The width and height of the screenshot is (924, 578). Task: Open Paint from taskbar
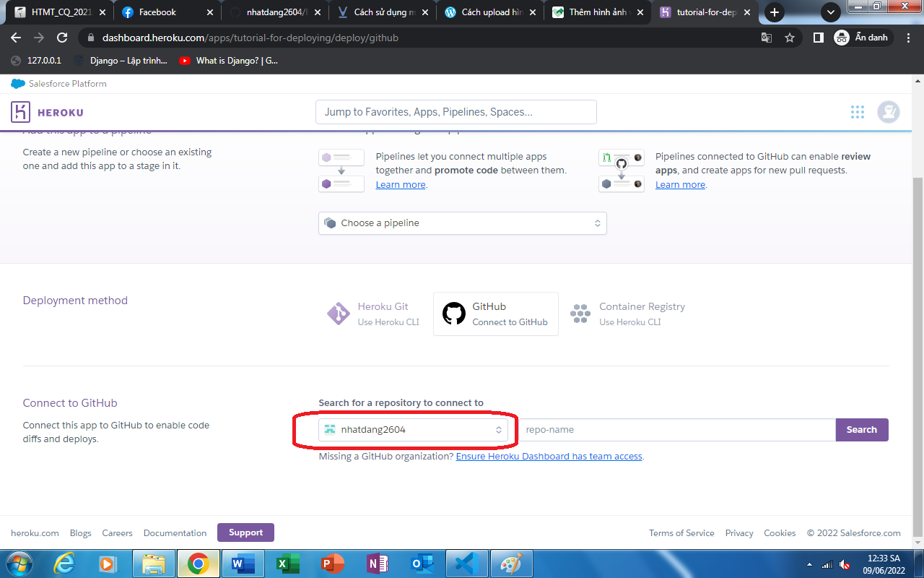pyautogui.click(x=511, y=564)
